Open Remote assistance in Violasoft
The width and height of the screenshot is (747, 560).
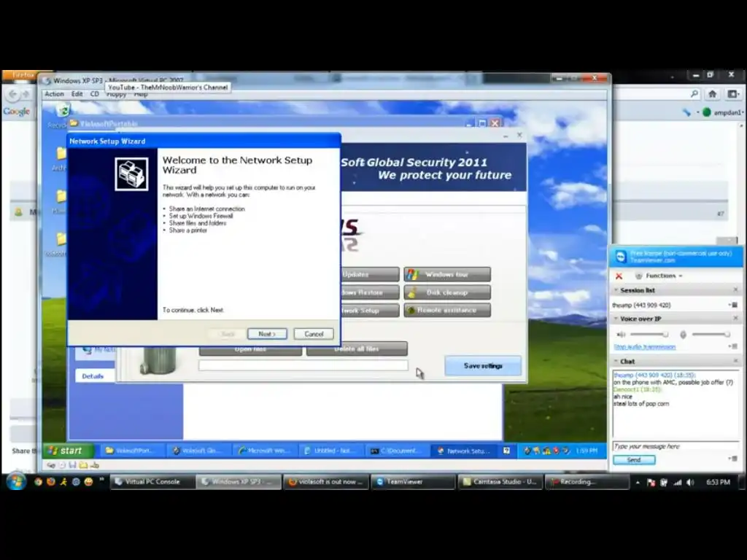point(447,310)
